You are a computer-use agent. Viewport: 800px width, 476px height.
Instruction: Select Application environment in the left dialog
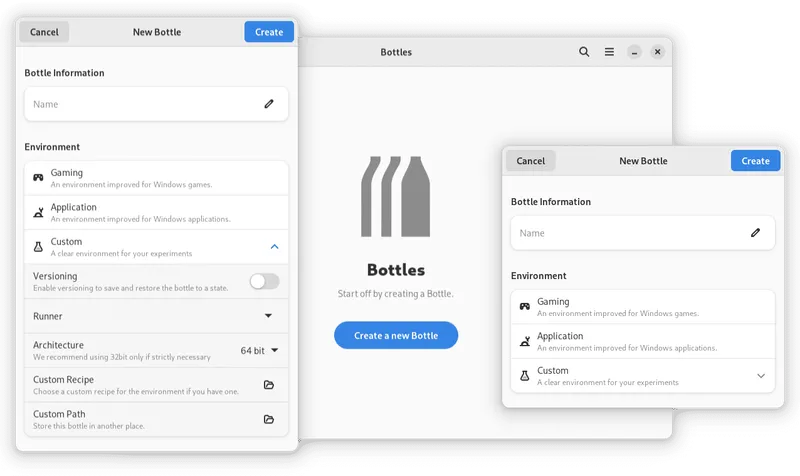[156, 212]
